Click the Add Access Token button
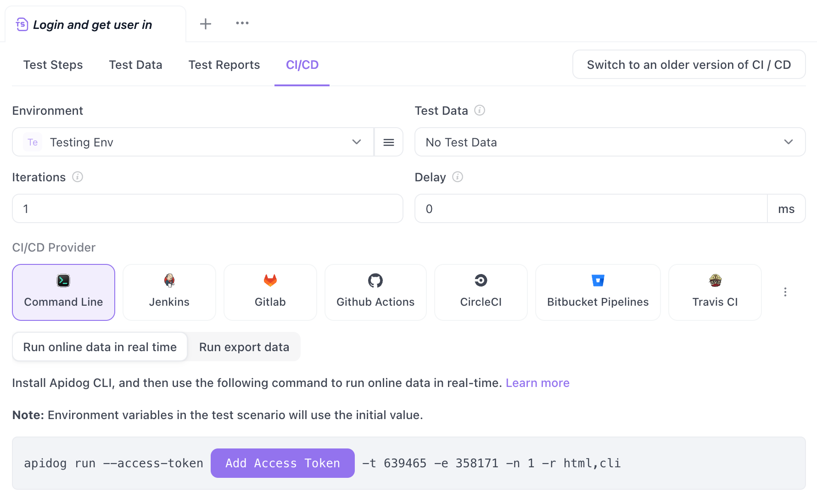Screen dimensions: 817x504 283,463
